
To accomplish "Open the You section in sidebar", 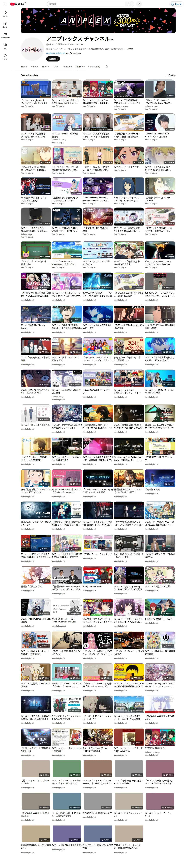I will [5, 46].
